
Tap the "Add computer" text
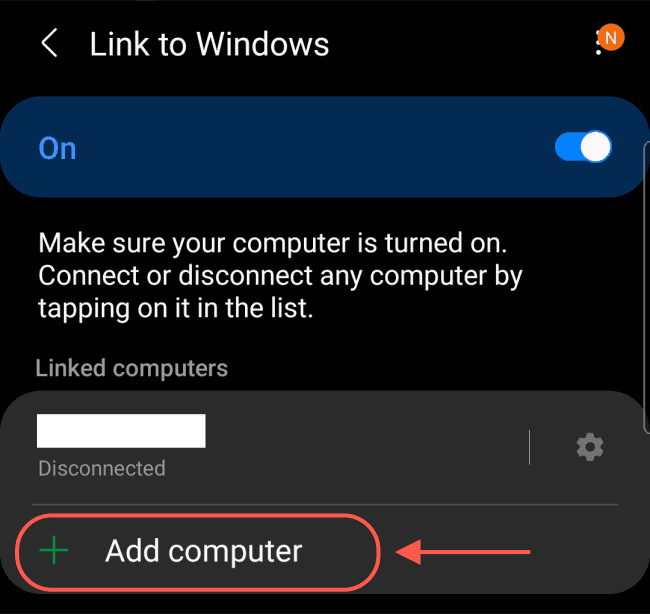(204, 551)
